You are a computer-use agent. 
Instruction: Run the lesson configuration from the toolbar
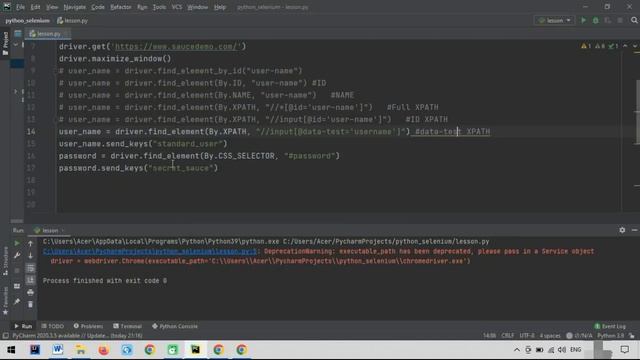pyautogui.click(x=583, y=20)
